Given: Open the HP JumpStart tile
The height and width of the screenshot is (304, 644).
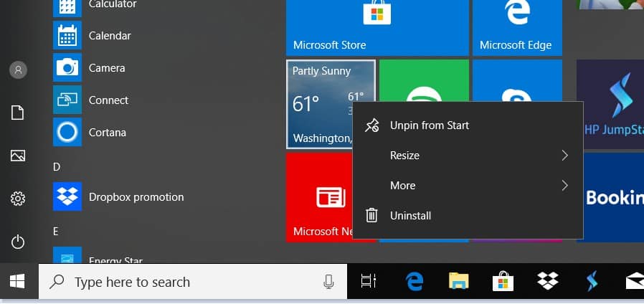Looking at the screenshot, I should [610, 105].
